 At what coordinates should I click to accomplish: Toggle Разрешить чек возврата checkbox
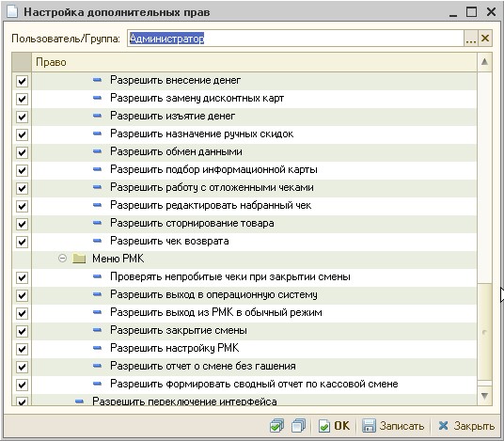click(x=22, y=242)
